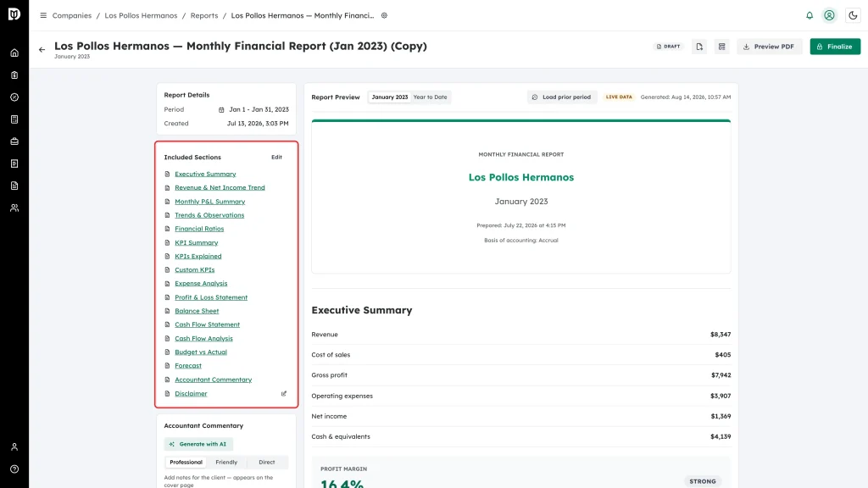Jump to Cash Flow Statement section

pyautogui.click(x=207, y=324)
